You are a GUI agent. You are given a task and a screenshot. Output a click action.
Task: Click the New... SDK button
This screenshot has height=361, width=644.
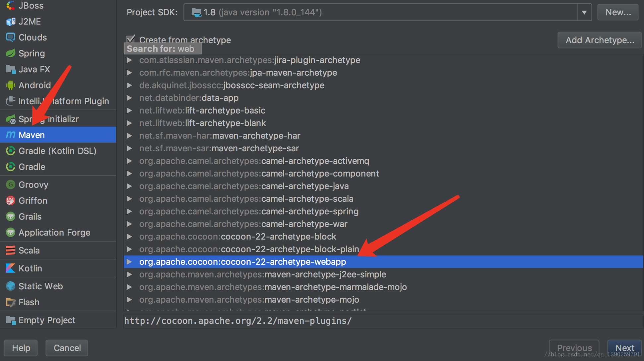(618, 12)
